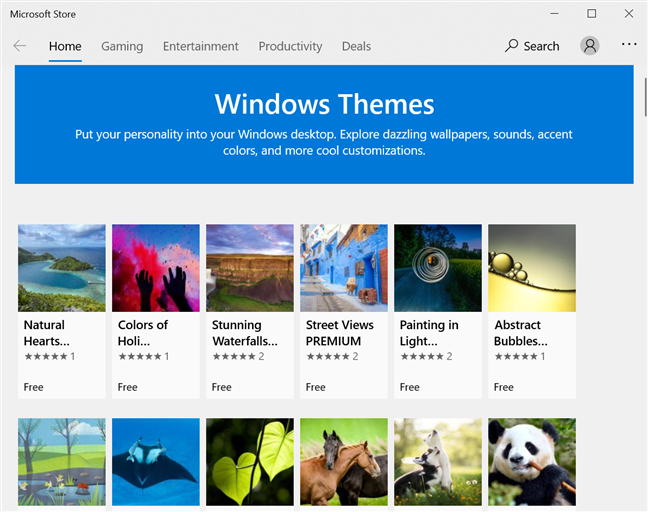Open Natural Hearts theme thumbnail
The height and width of the screenshot is (512, 648).
(62, 268)
